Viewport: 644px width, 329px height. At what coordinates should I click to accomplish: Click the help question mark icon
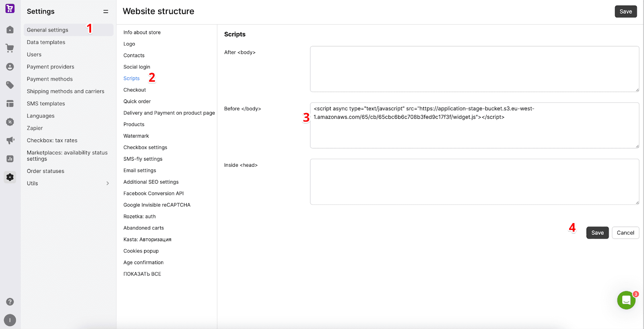(10, 302)
